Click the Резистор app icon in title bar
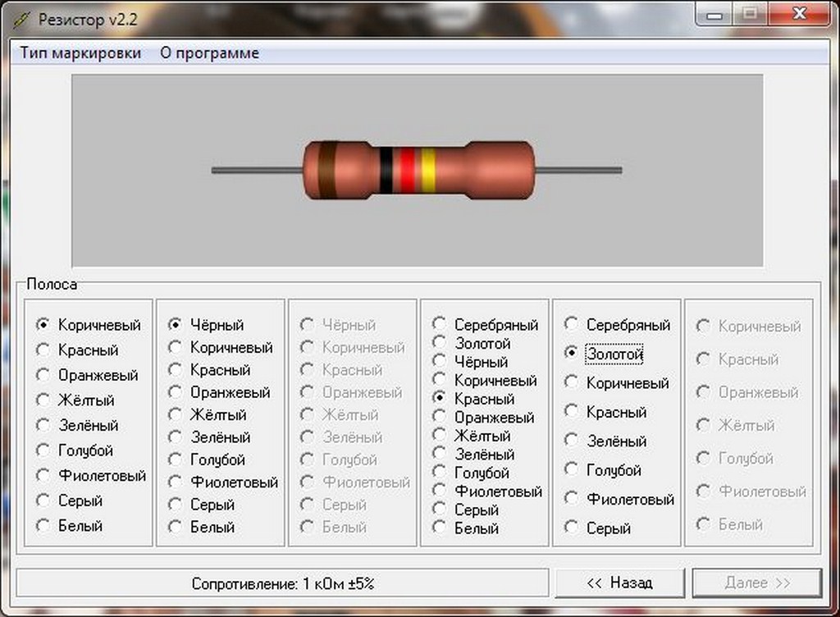This screenshot has height=617, width=840. pos(21,20)
